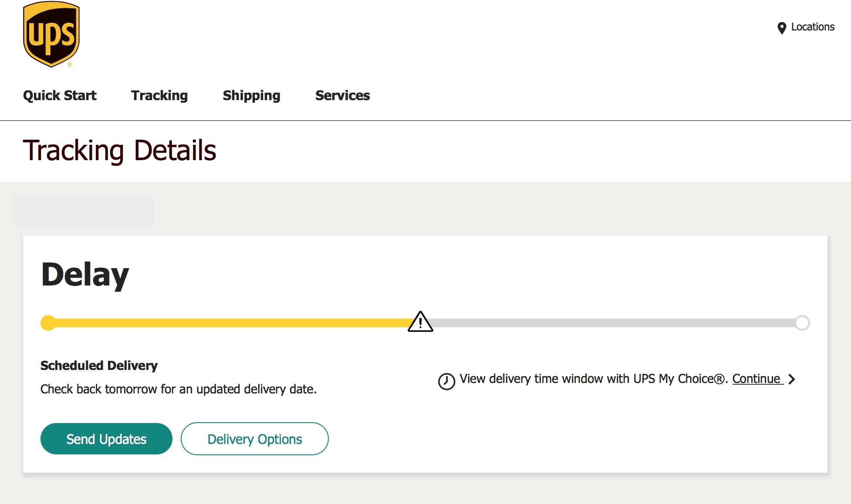Click the Locations text link
Image resolution: width=851 pixels, height=504 pixels.
(813, 27)
